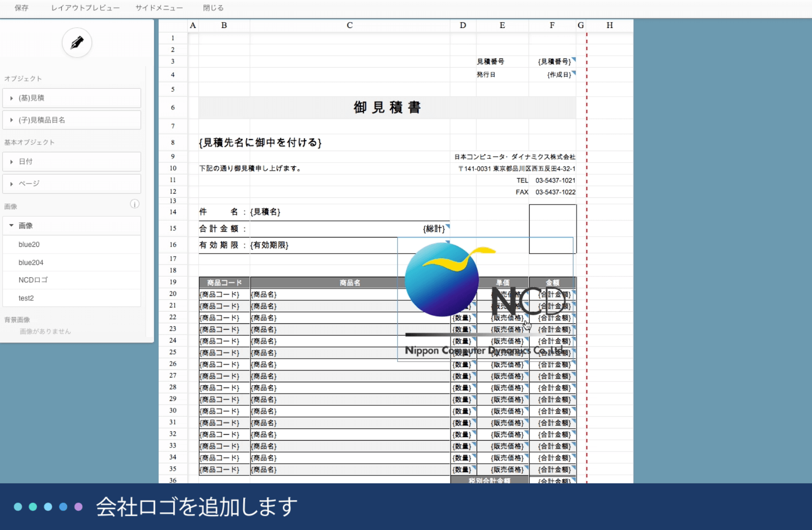Toggle サイドメニュー in the top bar

pos(159,8)
